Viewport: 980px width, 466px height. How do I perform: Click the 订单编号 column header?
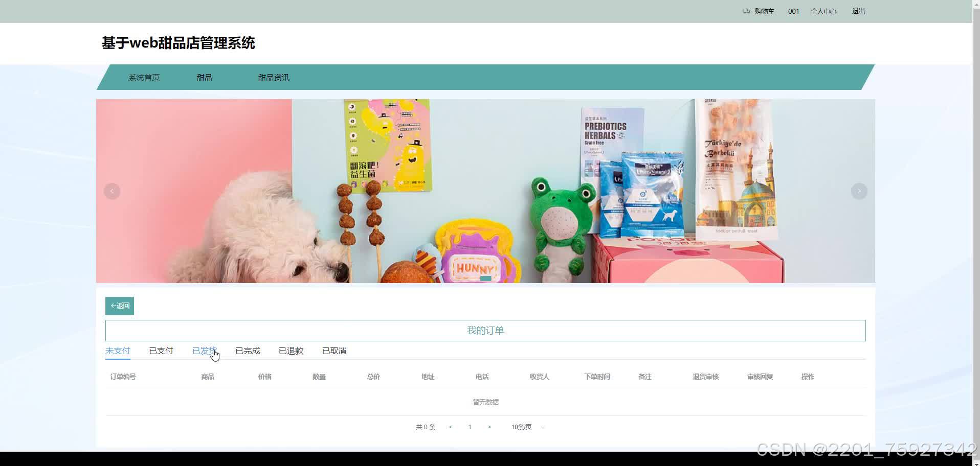click(123, 377)
